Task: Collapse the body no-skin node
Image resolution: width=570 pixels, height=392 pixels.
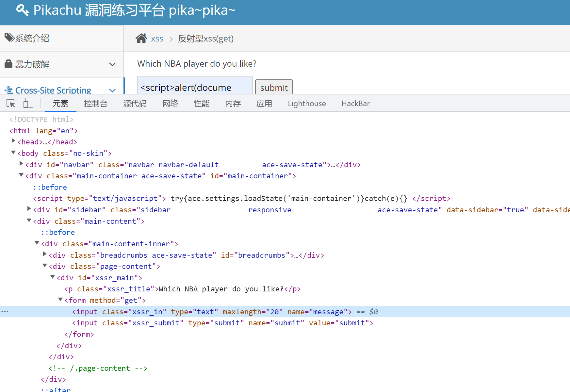Action: [x=13, y=153]
